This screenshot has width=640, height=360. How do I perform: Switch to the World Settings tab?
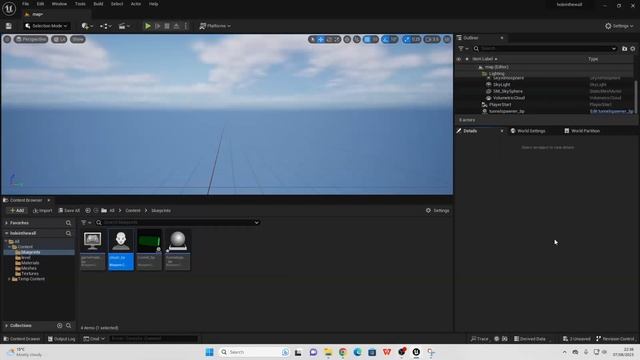[528, 131]
